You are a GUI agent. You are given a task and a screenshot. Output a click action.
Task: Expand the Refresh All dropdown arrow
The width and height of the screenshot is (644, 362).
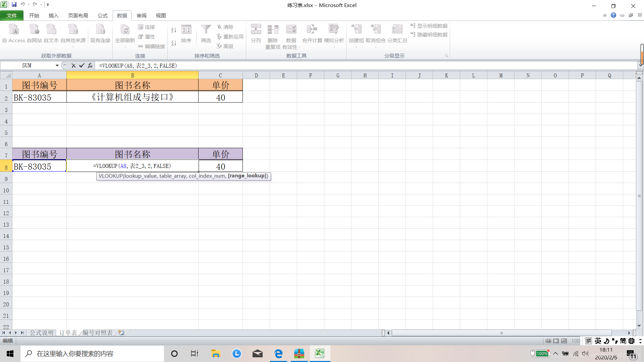[125, 47]
